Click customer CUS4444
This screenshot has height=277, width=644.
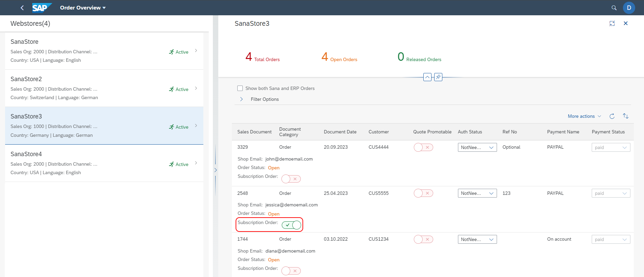click(x=379, y=147)
